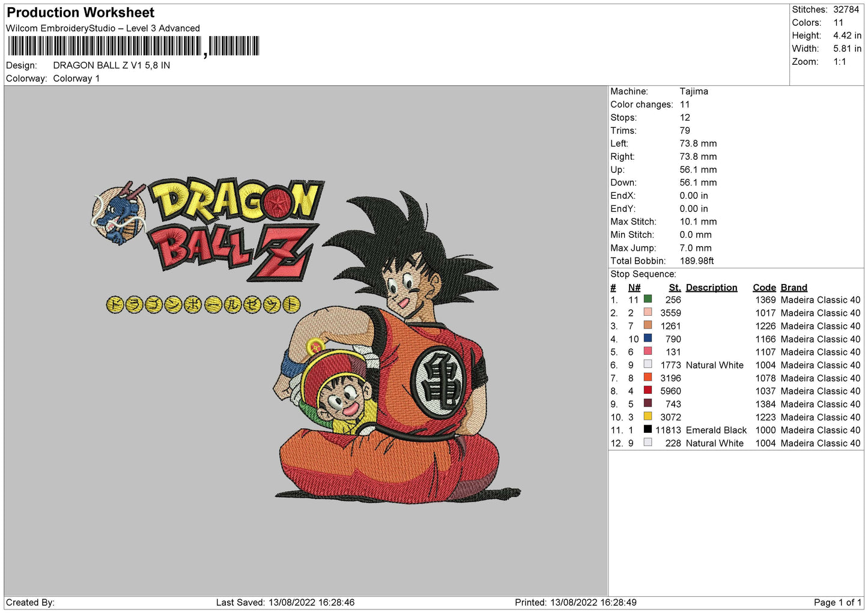Click the Stop Sequence heading
Screen dimensions: 868x613
pyautogui.click(x=643, y=274)
